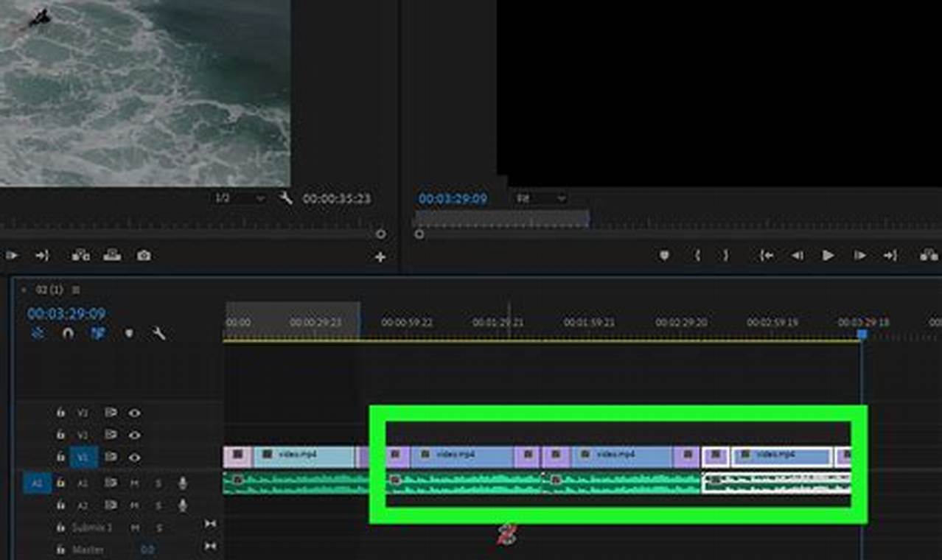Click the Submix 1 track label
This screenshot has height=560, width=942.
[92, 528]
